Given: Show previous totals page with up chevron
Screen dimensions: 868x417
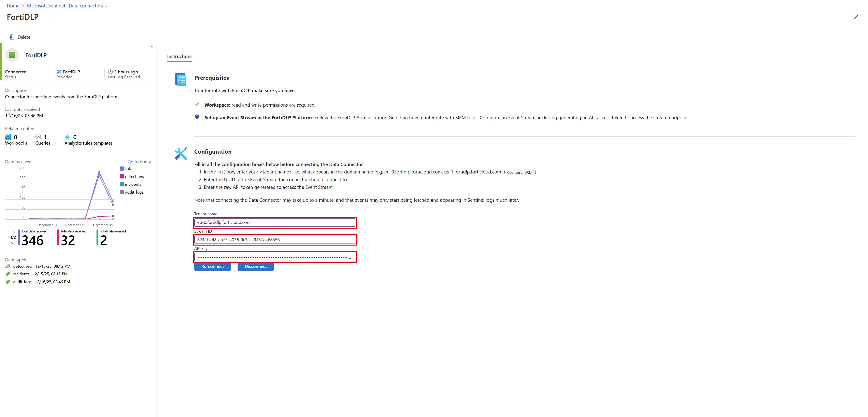Looking at the screenshot, I should click(13, 232).
